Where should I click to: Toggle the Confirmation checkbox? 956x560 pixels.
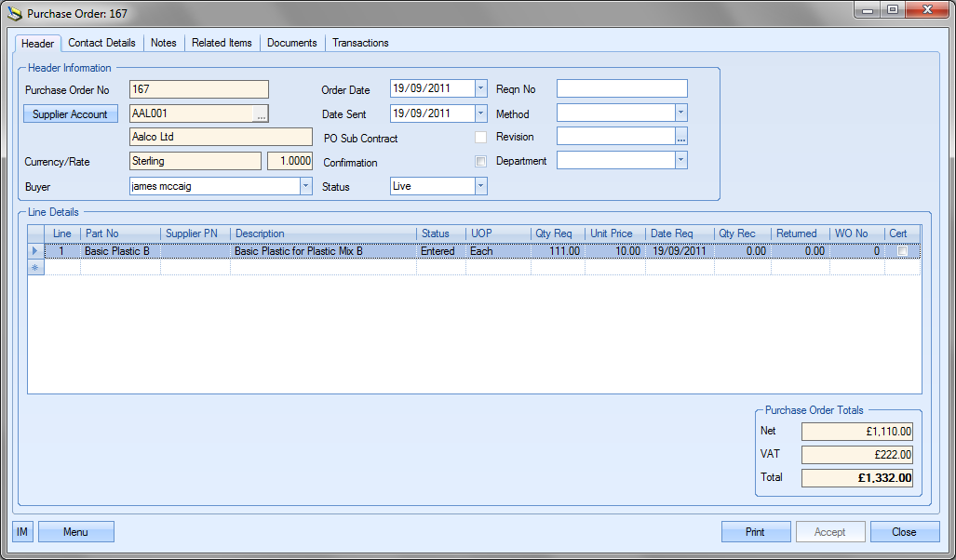tap(480, 162)
